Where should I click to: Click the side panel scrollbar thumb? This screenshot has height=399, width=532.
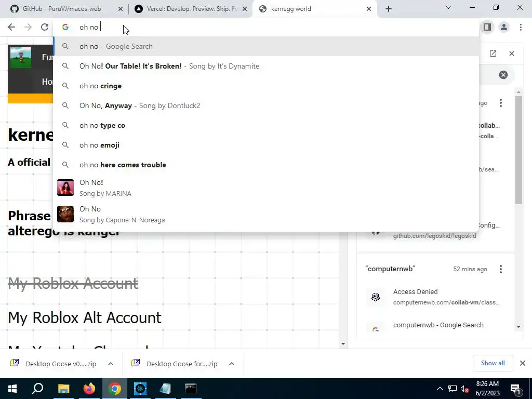(518, 150)
